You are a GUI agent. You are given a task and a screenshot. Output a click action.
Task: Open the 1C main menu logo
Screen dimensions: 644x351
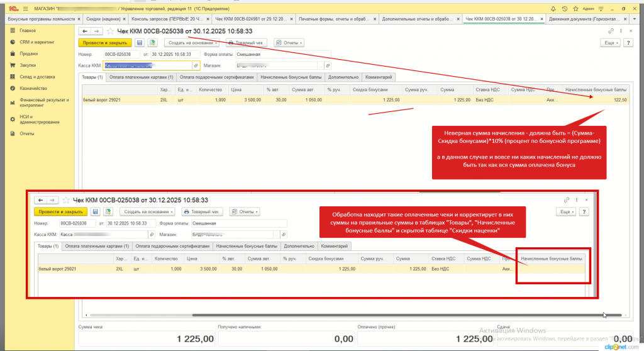point(14,9)
